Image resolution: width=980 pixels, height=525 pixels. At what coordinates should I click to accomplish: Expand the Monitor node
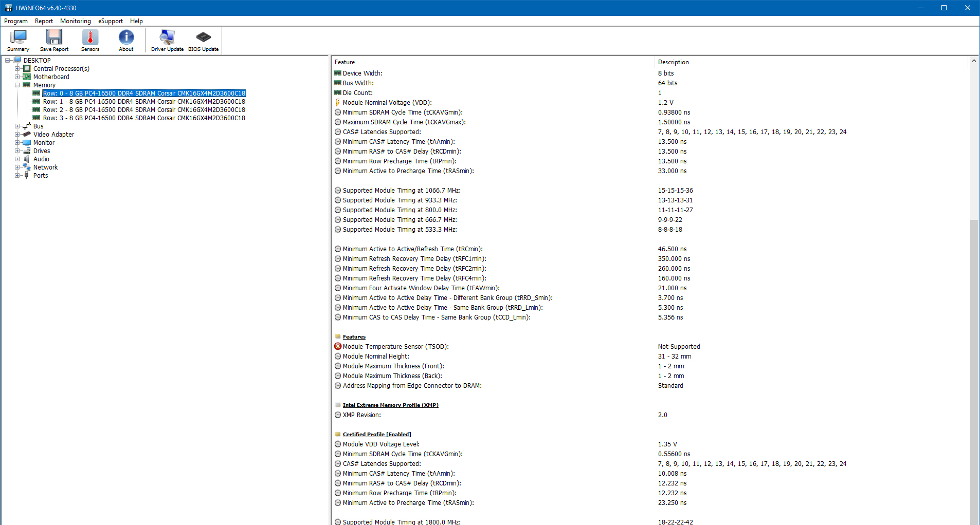coord(17,142)
